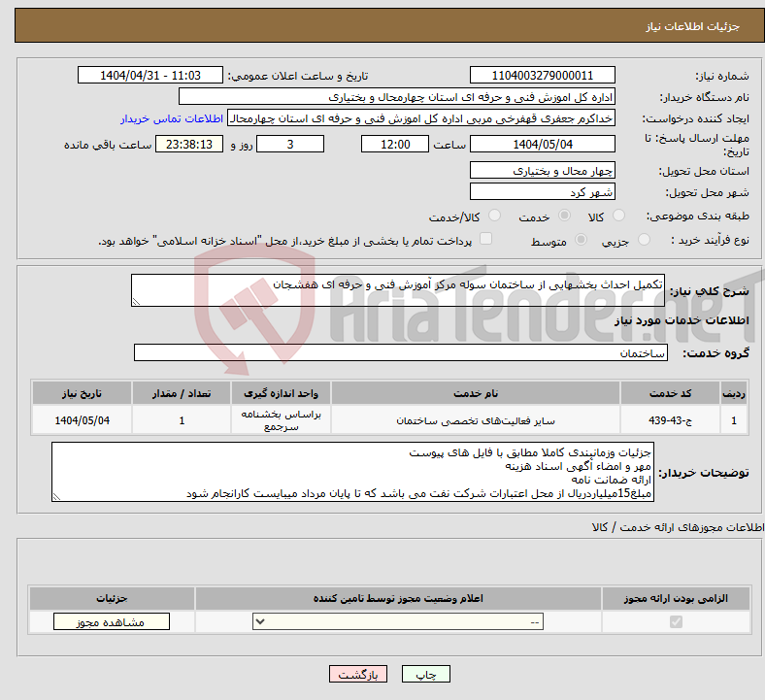Open the اطلاعات تماس خریدار link
This screenshot has height=700, width=765.
coord(172,118)
